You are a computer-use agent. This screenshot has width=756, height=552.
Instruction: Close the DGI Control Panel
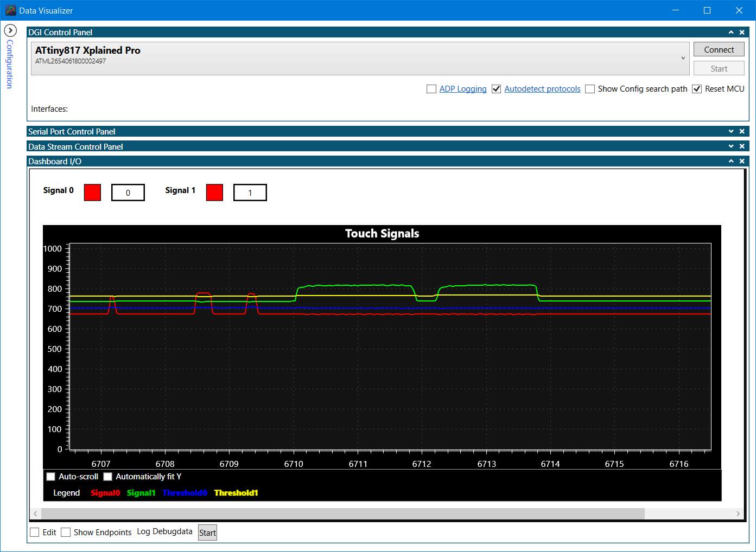pos(742,33)
